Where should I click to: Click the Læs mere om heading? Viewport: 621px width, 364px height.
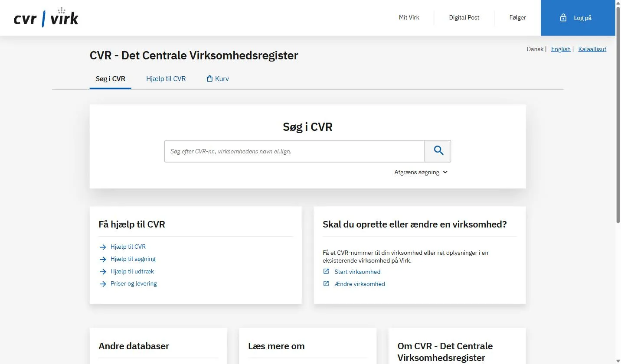click(276, 346)
